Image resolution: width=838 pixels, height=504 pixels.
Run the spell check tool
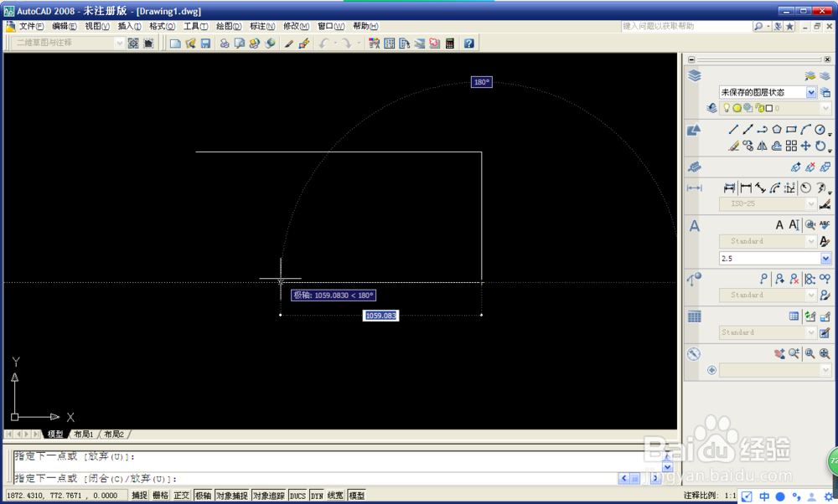(x=825, y=224)
